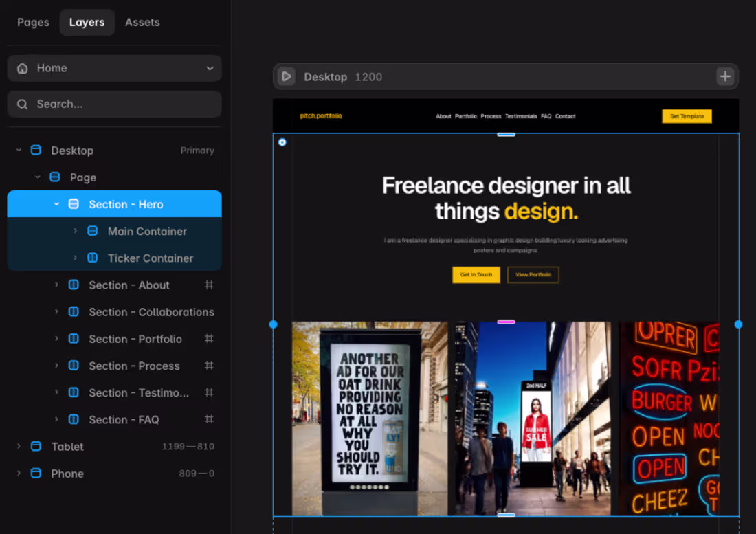The image size is (756, 534).
Task: Select the Section - Collaborations layer name
Action: point(151,312)
